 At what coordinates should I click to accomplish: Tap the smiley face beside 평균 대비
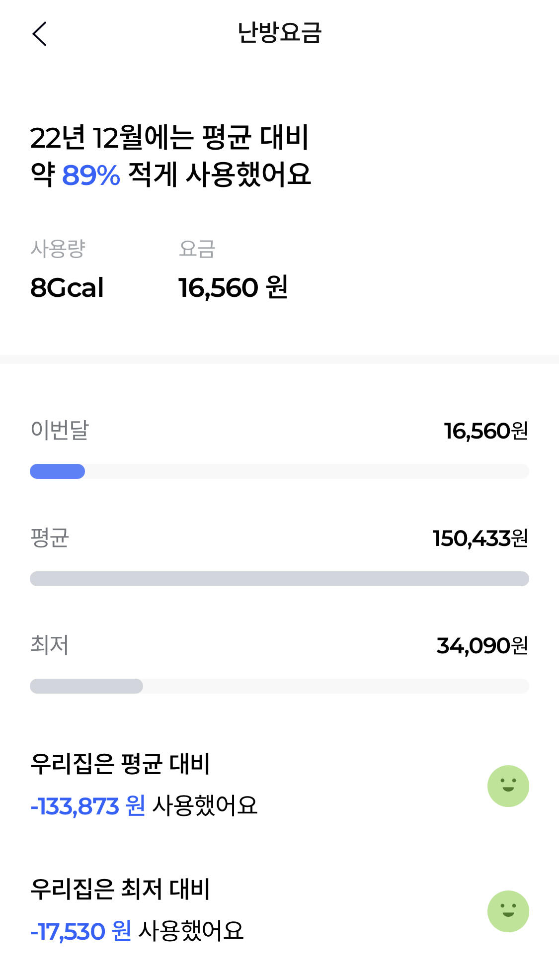click(x=508, y=786)
